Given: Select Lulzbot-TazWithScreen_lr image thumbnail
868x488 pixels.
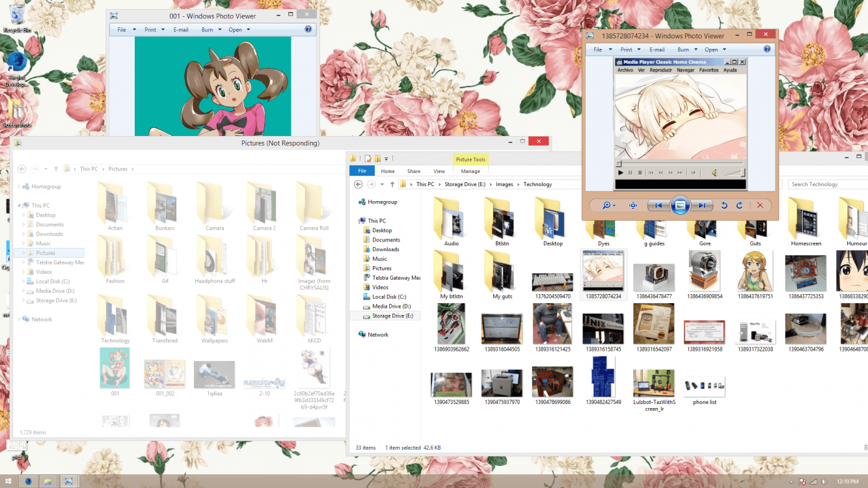Looking at the screenshot, I should coord(655,389).
